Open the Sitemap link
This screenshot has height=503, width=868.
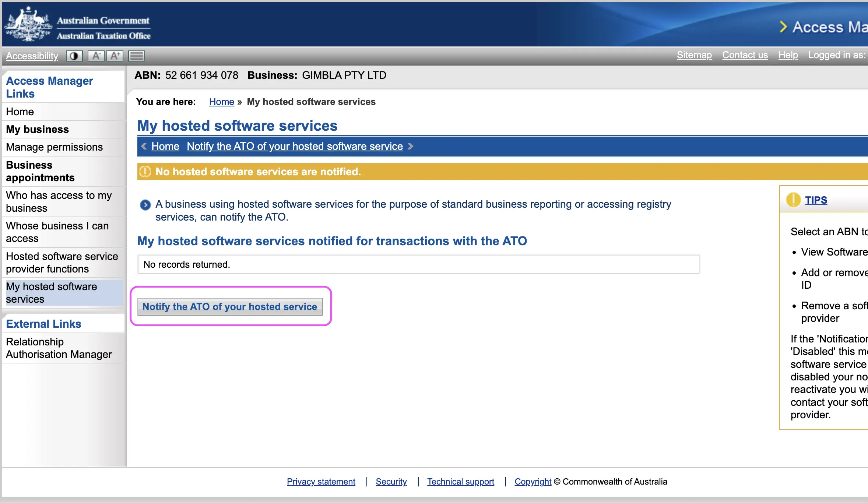pos(694,55)
